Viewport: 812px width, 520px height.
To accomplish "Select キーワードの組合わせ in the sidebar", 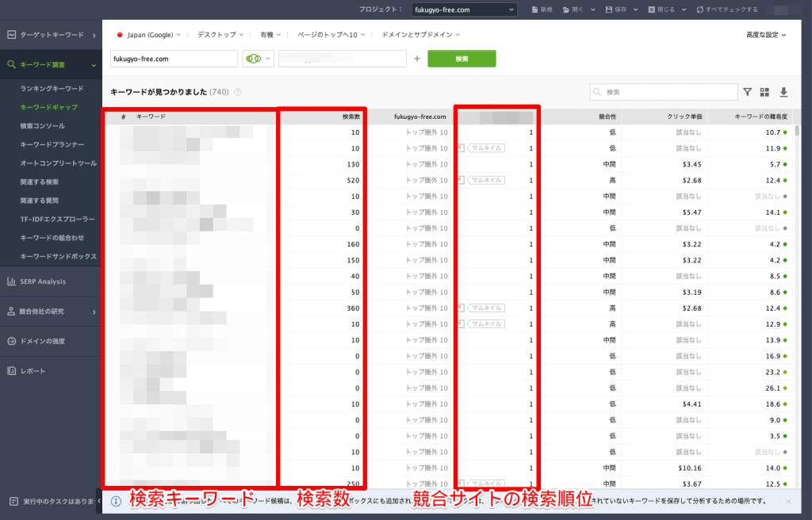I will pos(52,238).
